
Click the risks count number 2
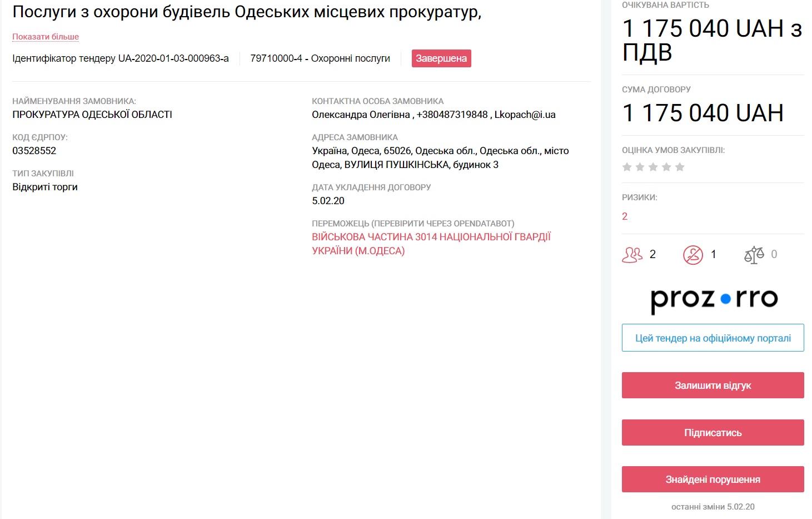coord(625,216)
